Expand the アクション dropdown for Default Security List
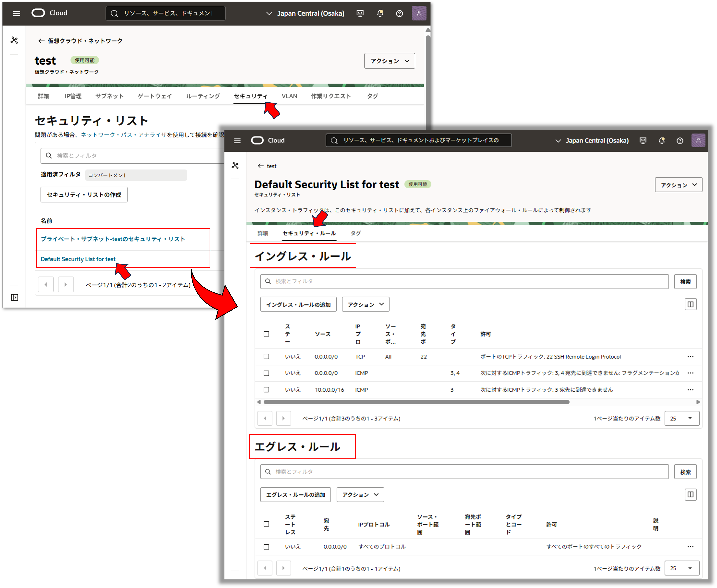The width and height of the screenshot is (717, 588). (x=678, y=185)
